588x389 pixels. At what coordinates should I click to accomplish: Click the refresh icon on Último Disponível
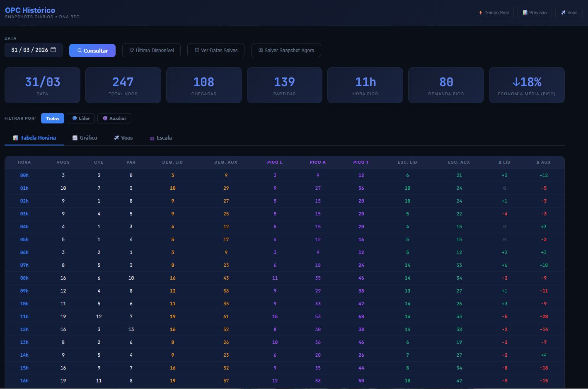[x=132, y=50]
